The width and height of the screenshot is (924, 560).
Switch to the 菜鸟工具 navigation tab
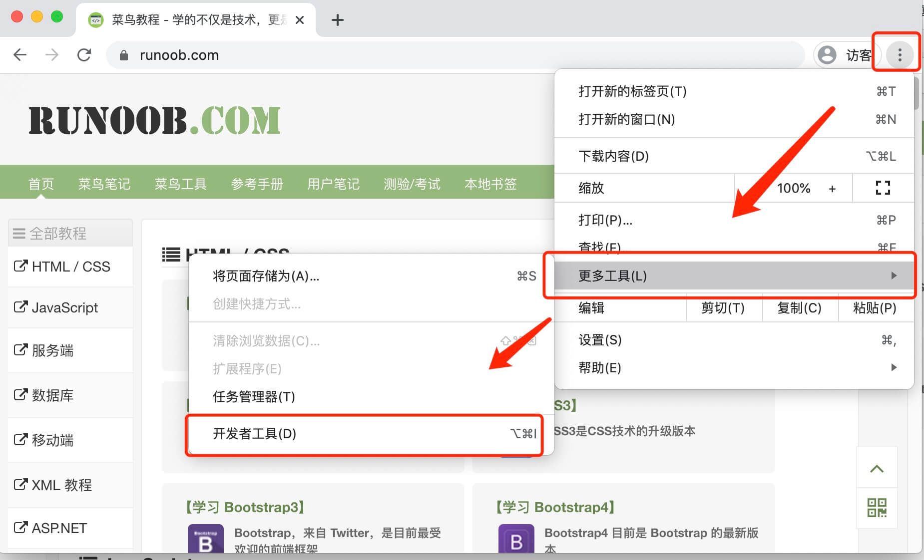tap(180, 184)
